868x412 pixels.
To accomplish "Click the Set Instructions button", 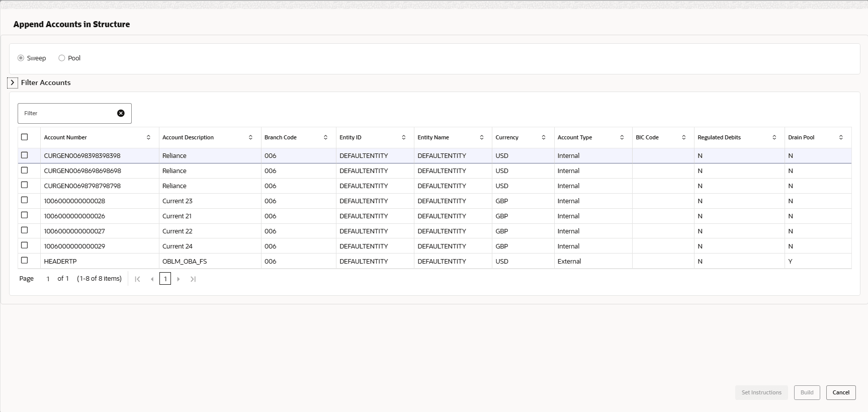I will tap(761, 392).
